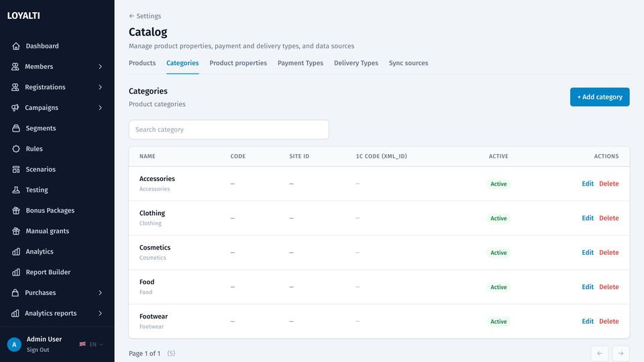Click the Bonus Packages gift icon
This screenshot has height=362, width=644.
16,210
